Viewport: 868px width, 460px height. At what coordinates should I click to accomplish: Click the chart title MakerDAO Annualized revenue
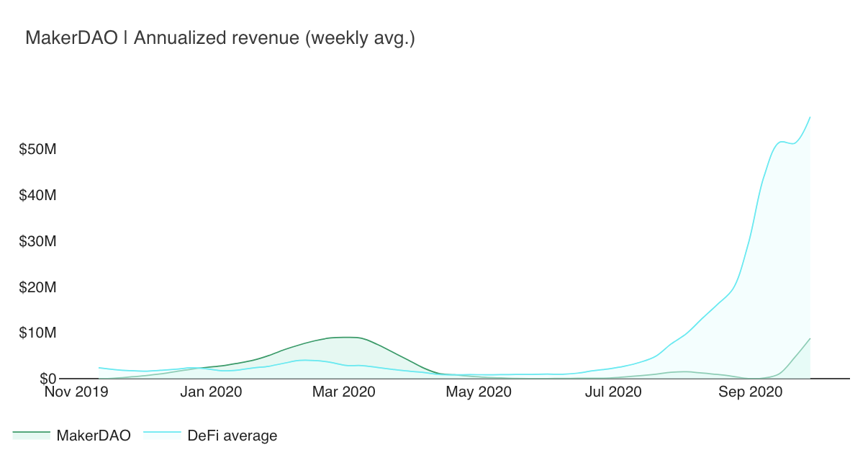(x=220, y=38)
